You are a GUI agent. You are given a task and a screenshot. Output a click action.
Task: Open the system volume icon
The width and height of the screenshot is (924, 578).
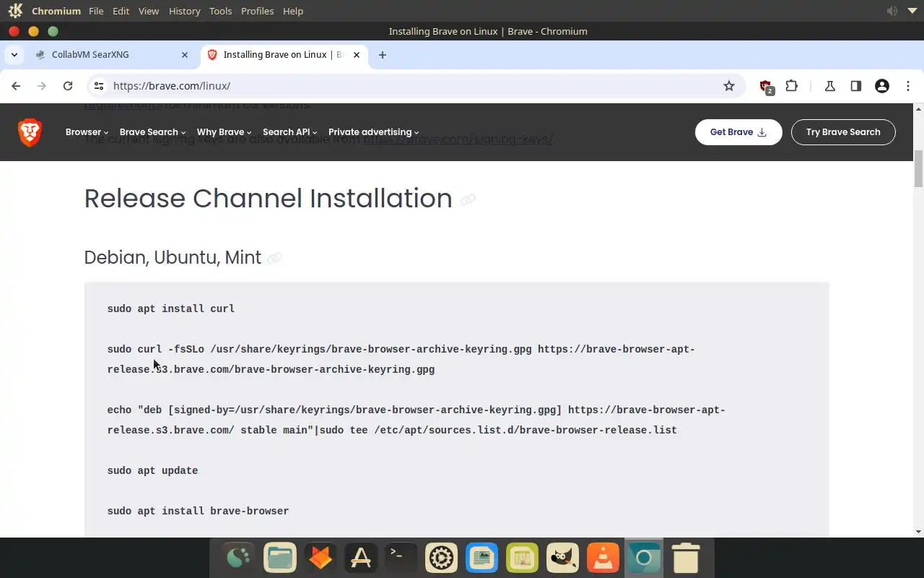pyautogui.click(x=893, y=11)
